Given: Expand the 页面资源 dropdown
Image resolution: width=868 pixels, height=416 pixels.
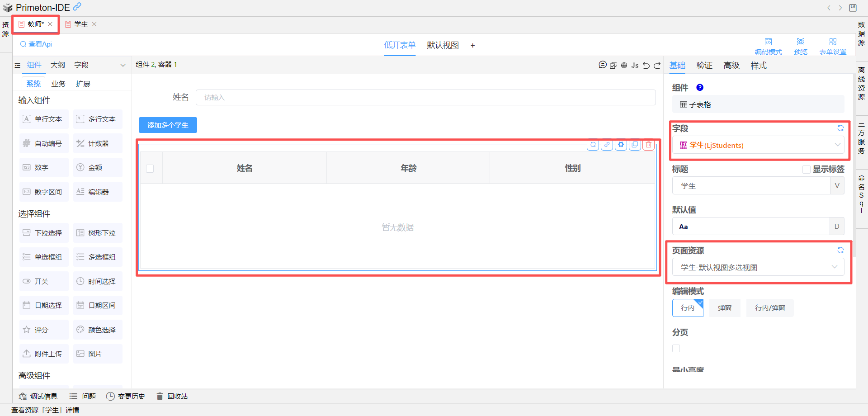Looking at the screenshot, I should [758, 267].
